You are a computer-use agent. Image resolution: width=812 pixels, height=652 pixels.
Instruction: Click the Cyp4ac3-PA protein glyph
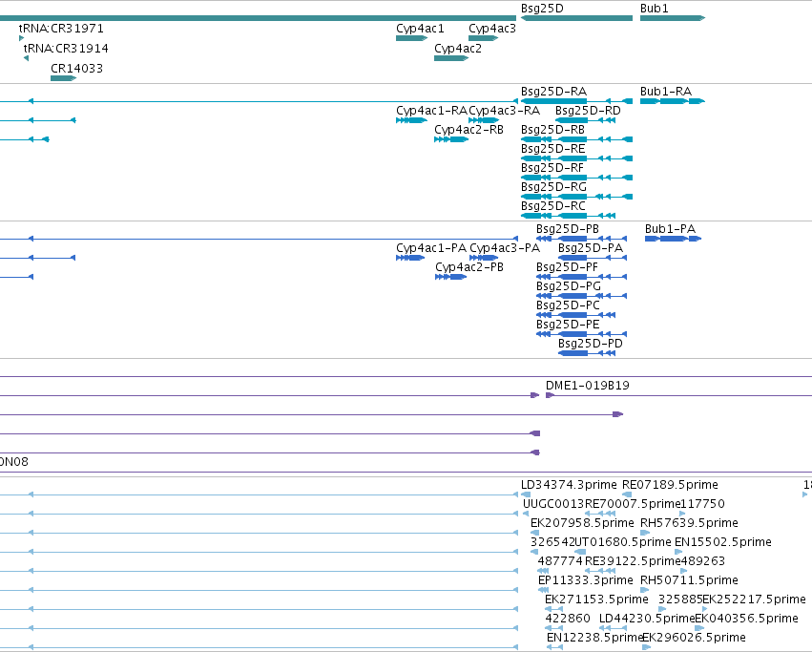484,258
